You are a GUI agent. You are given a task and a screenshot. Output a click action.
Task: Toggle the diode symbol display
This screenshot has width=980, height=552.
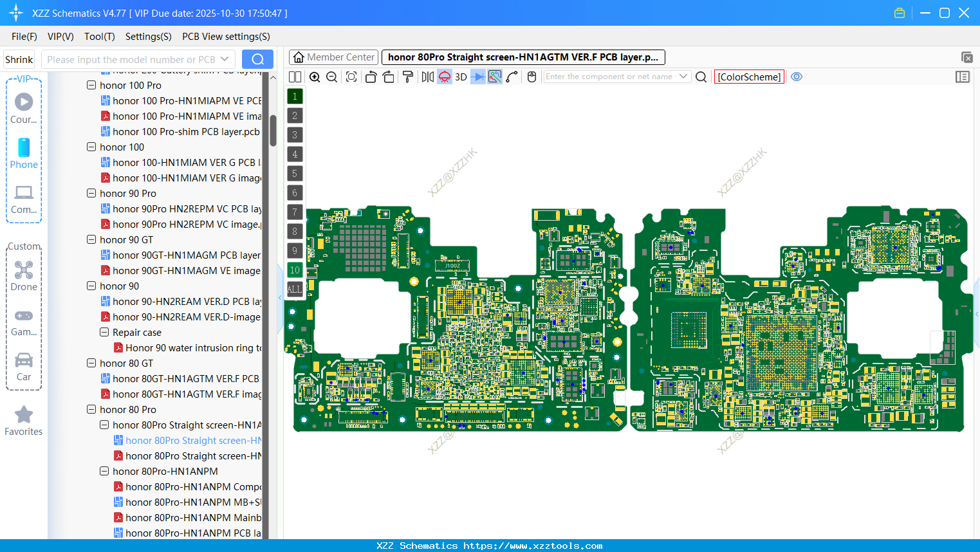(478, 77)
